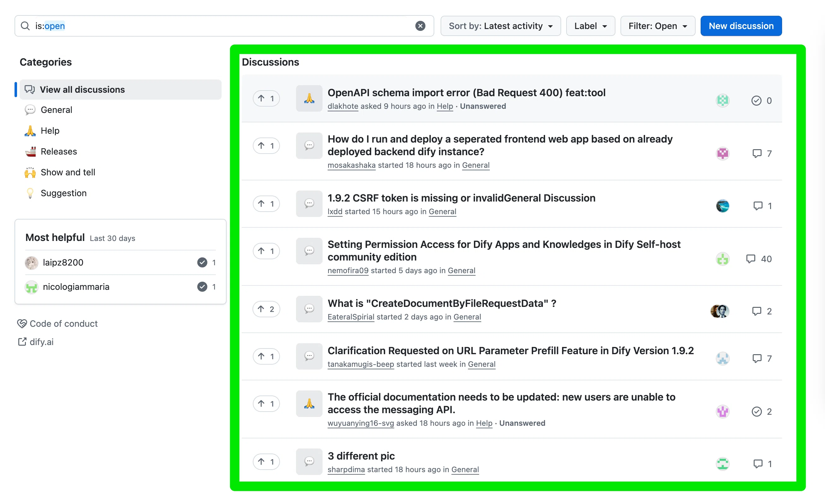The height and width of the screenshot is (504, 825).
Task: Click the 2 comments icon on CreateDocumentByFileRequestData
Action: 762,311
